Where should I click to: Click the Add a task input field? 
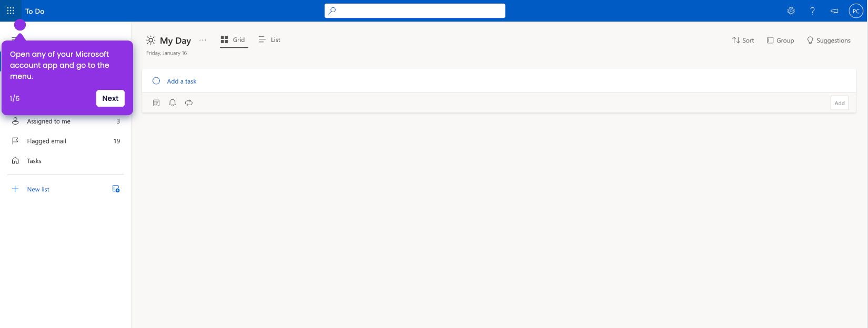(499, 81)
